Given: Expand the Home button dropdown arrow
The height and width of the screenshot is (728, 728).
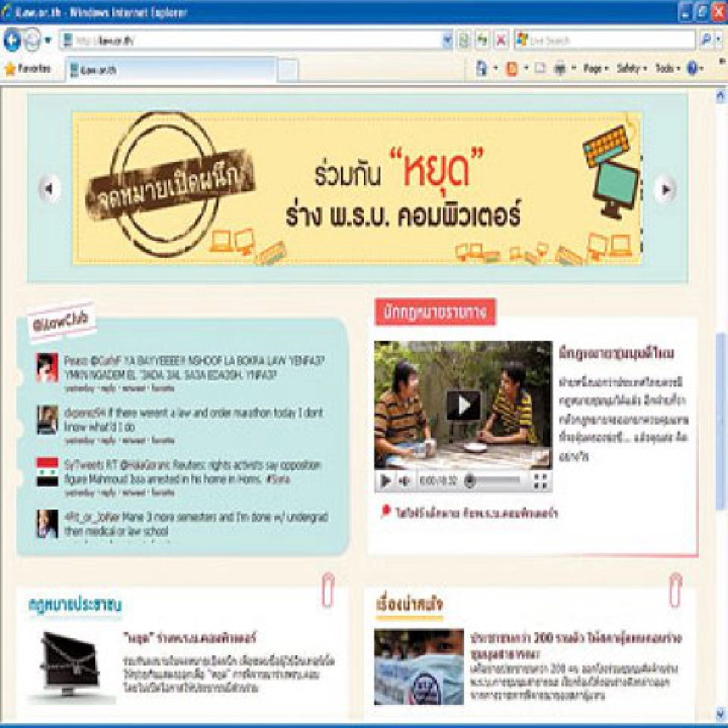Looking at the screenshot, I should pos(495,69).
